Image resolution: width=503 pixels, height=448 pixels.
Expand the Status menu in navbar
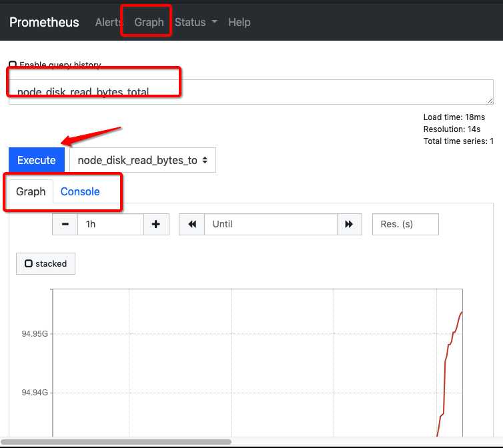click(x=195, y=22)
